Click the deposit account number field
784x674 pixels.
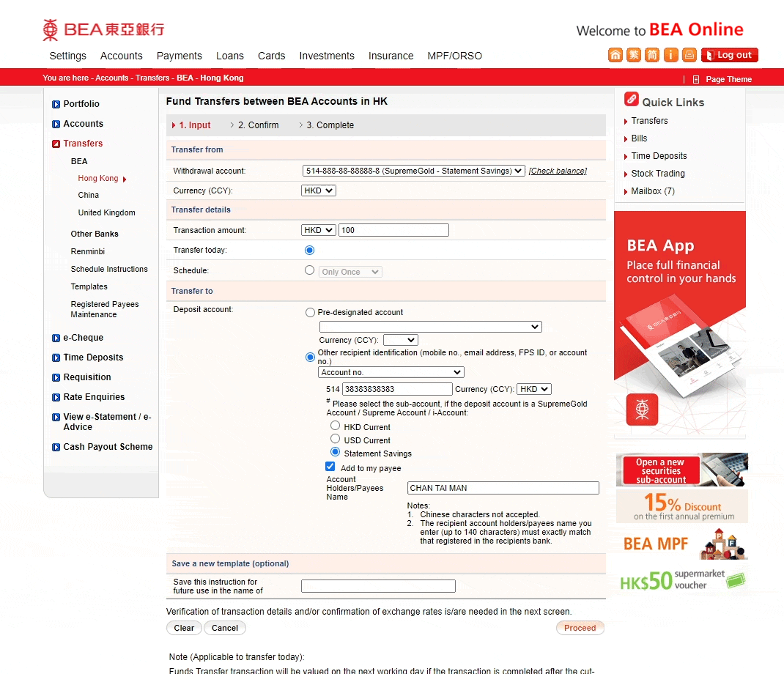398,389
